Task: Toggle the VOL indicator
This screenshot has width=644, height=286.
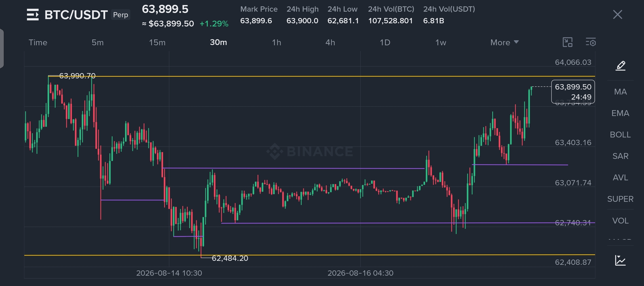Action: coord(620,221)
